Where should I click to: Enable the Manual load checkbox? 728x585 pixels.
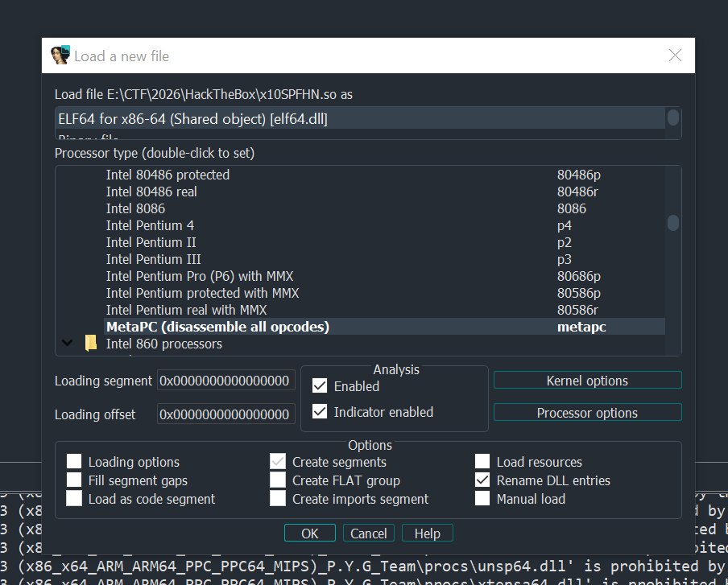(x=482, y=499)
